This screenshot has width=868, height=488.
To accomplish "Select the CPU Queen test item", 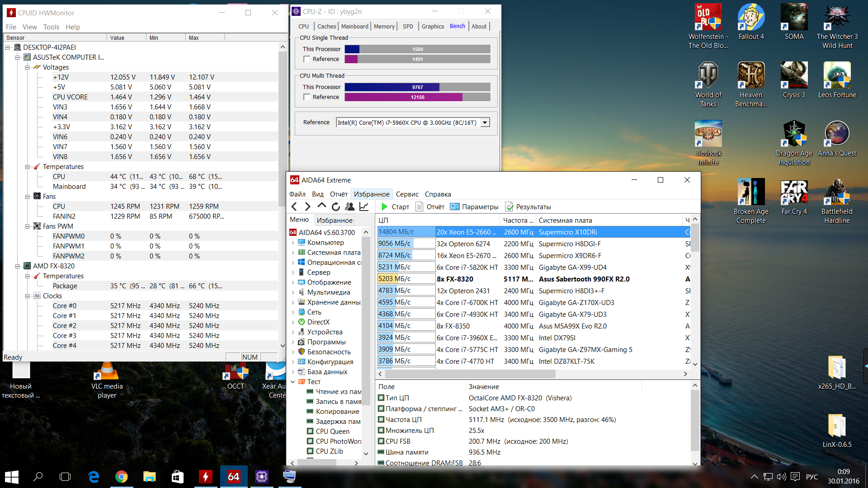I will (x=332, y=431).
